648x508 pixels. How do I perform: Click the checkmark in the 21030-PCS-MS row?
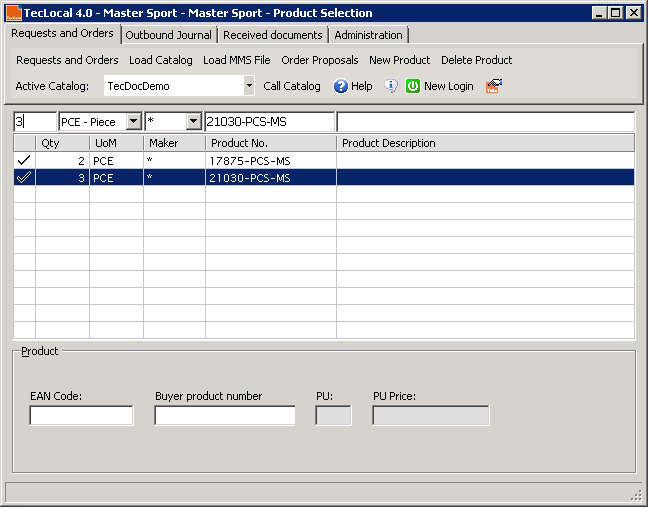click(x=24, y=178)
